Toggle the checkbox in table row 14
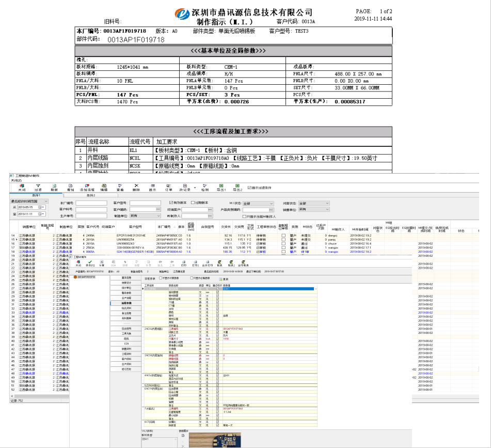Viewport: 491px width, 448px height. pos(283,235)
